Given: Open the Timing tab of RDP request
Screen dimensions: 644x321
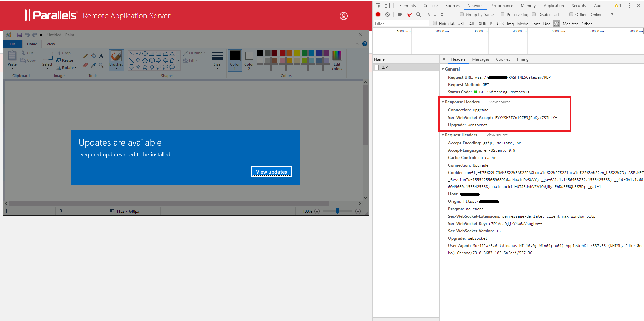Looking at the screenshot, I should coord(522,59).
